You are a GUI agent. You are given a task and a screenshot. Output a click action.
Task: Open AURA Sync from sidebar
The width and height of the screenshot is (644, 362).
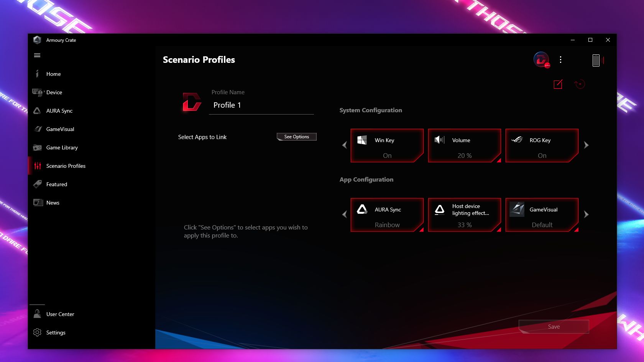92,111
